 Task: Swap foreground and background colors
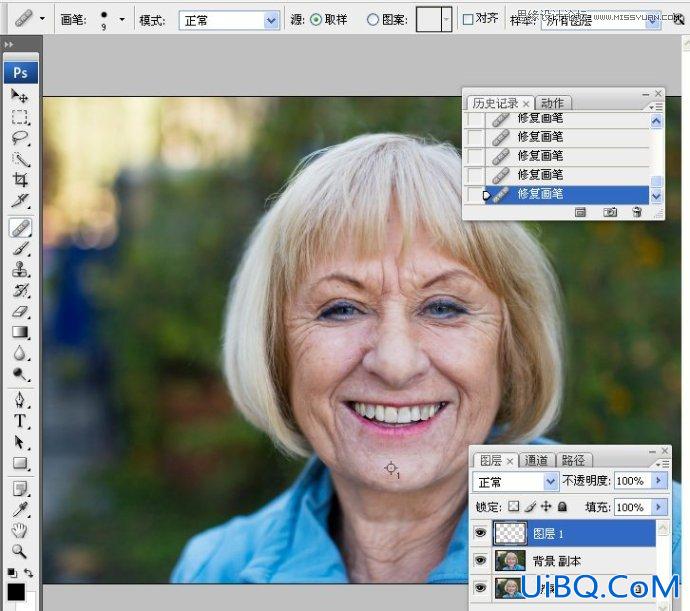[29, 573]
